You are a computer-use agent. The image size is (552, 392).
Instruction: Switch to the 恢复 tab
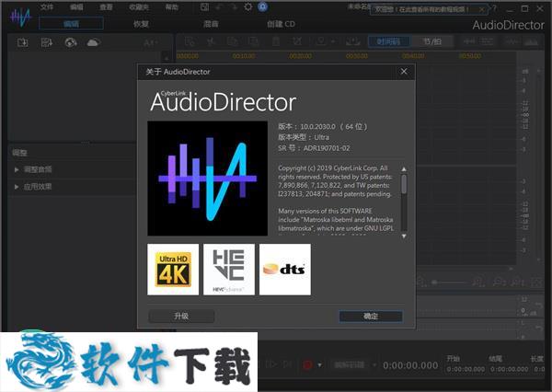click(141, 24)
